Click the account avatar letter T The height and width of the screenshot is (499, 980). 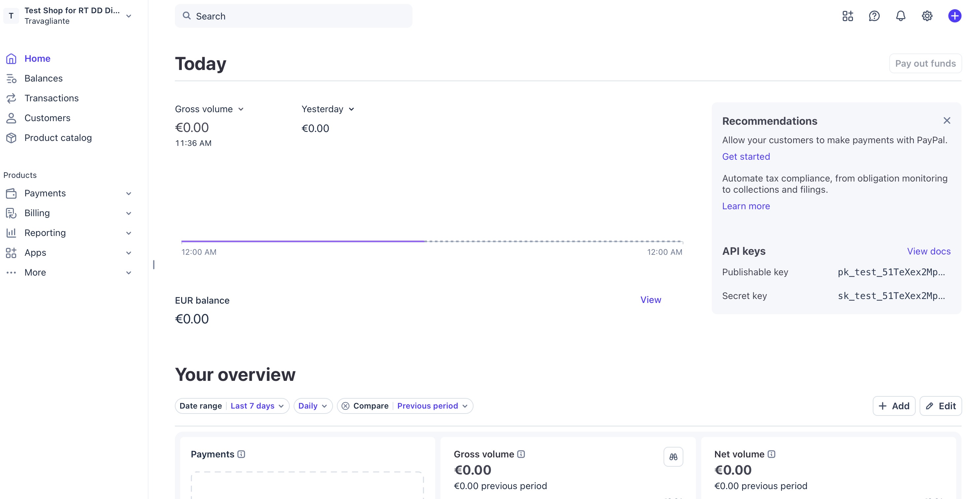tap(11, 16)
